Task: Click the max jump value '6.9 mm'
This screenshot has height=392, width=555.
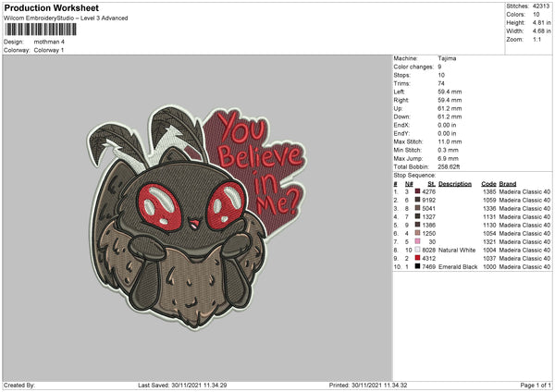Action: tap(448, 158)
